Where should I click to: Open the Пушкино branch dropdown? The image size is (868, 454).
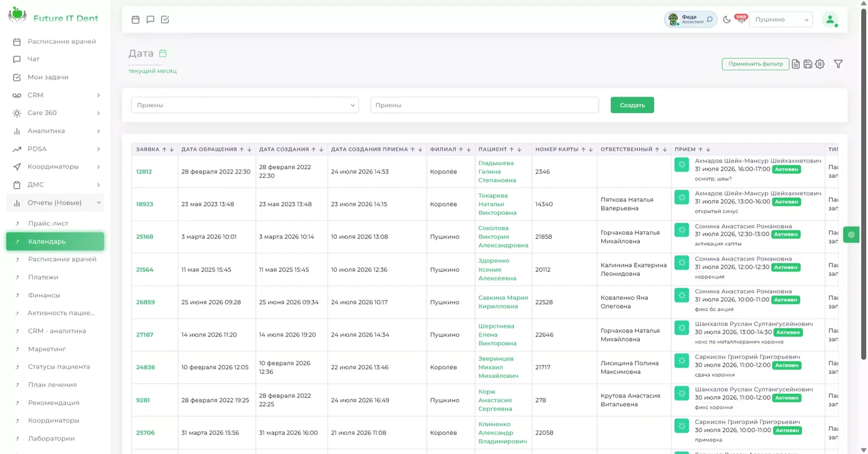coord(781,20)
